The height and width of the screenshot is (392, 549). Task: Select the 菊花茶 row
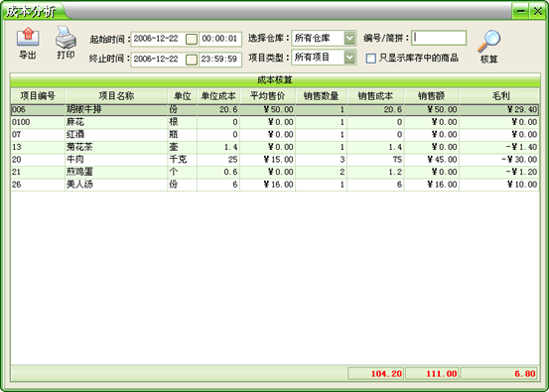pyautogui.click(x=275, y=147)
